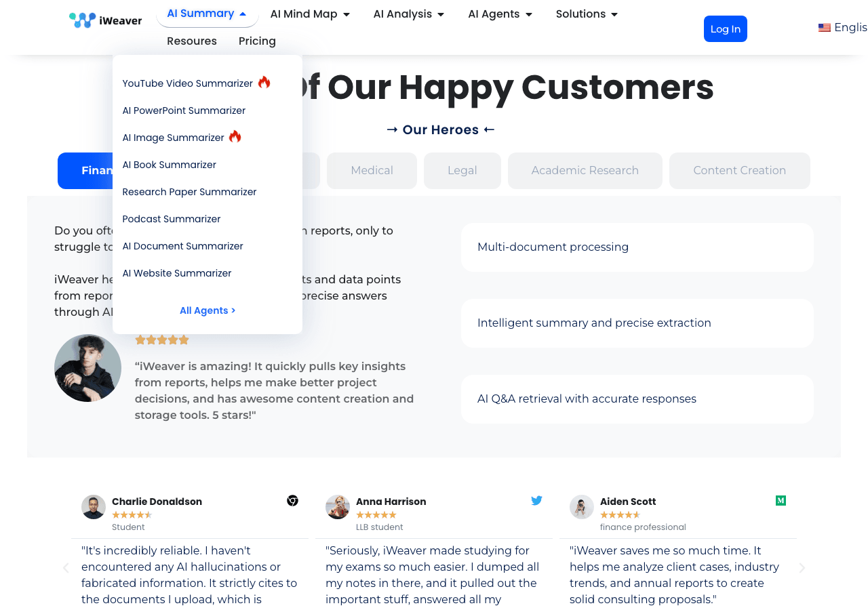Click the finance reviewer's round portrait photo
This screenshot has height=610, width=868.
tap(88, 368)
